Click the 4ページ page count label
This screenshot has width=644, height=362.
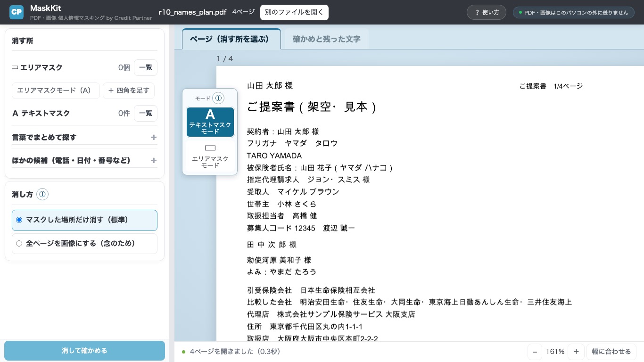[x=243, y=12]
